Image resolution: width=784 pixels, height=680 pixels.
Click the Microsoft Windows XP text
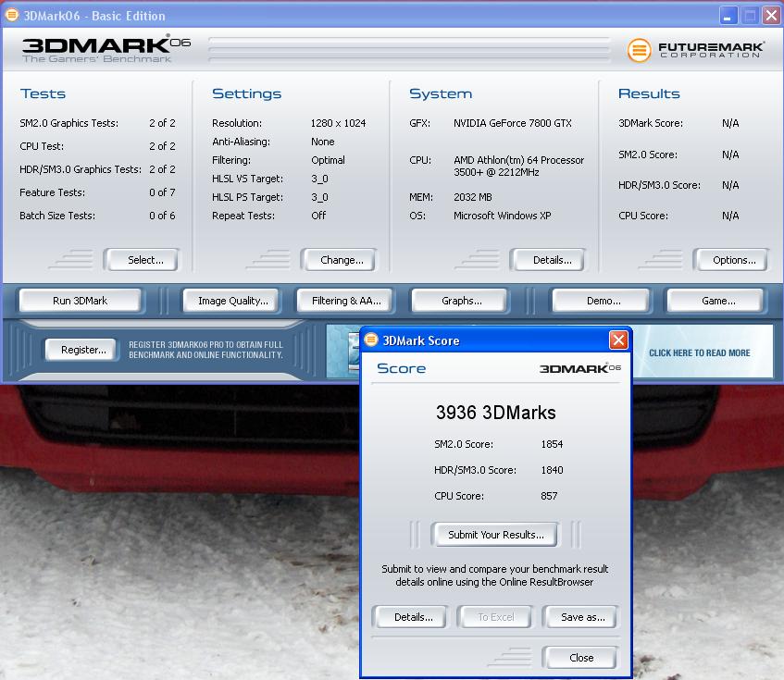click(x=502, y=216)
